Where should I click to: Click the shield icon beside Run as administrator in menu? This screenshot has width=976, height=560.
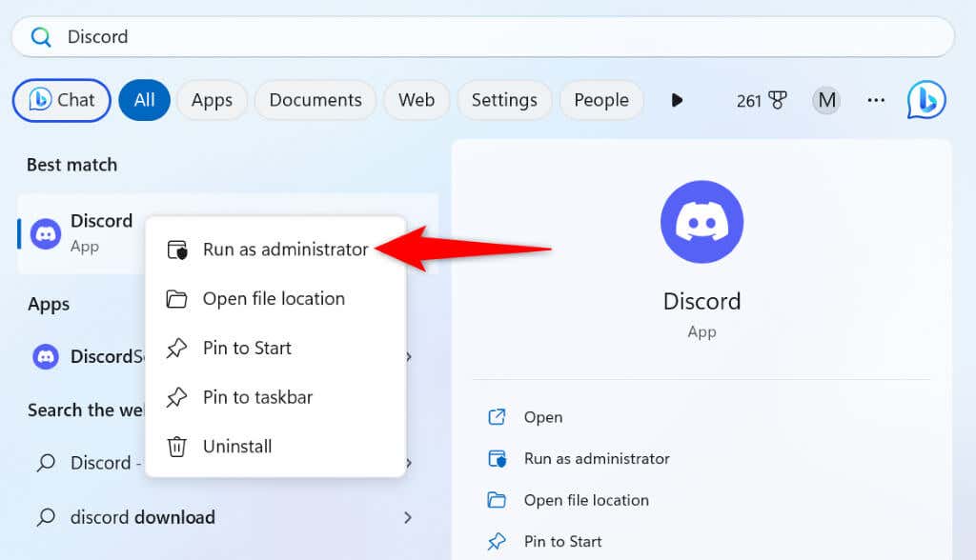tap(177, 250)
